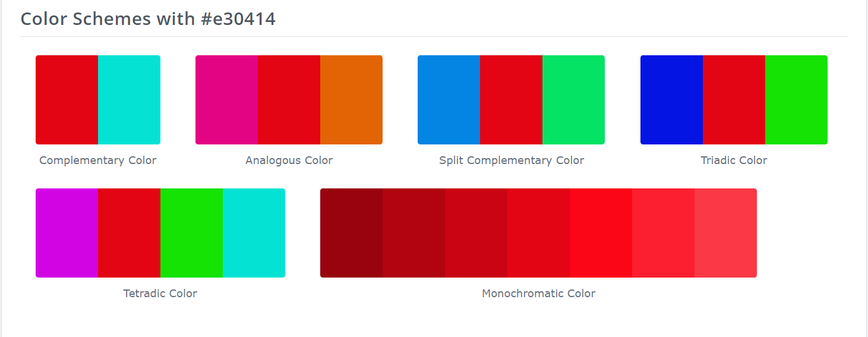Click the blue swatch in Split Complementary

tap(449, 100)
